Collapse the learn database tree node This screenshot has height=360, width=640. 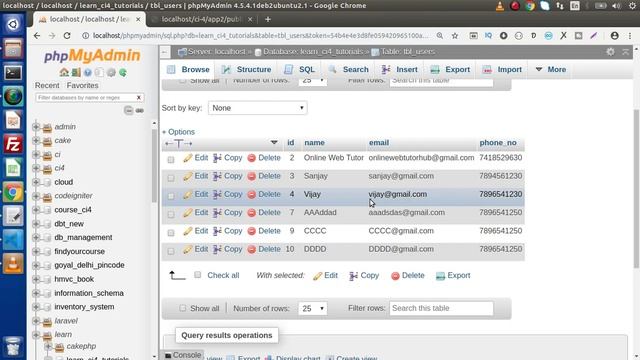[x=36, y=335]
